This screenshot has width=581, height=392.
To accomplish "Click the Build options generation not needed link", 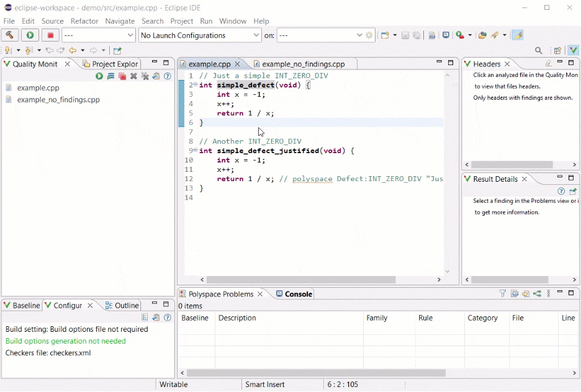I will pos(65,341).
